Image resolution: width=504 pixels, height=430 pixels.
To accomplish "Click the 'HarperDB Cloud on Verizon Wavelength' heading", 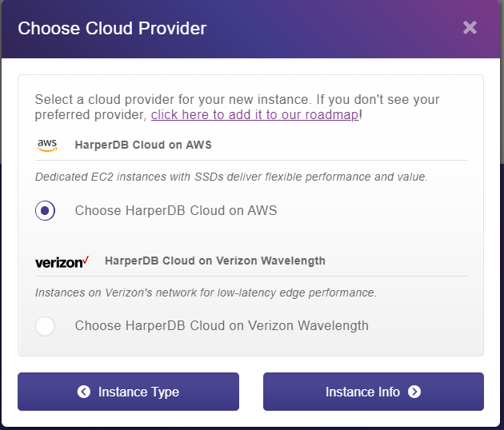I will coord(214,261).
